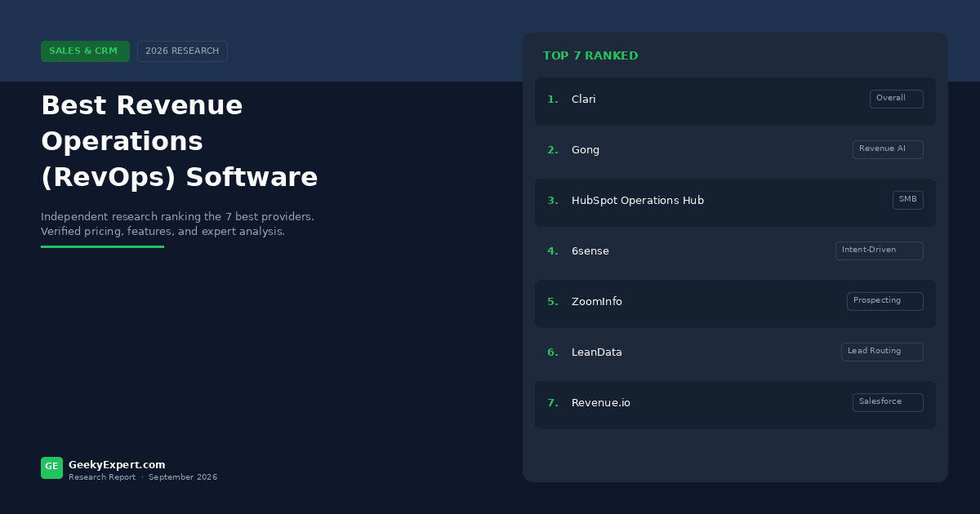
Task: Select Revenue.io in the ranked list
Action: (x=735, y=405)
